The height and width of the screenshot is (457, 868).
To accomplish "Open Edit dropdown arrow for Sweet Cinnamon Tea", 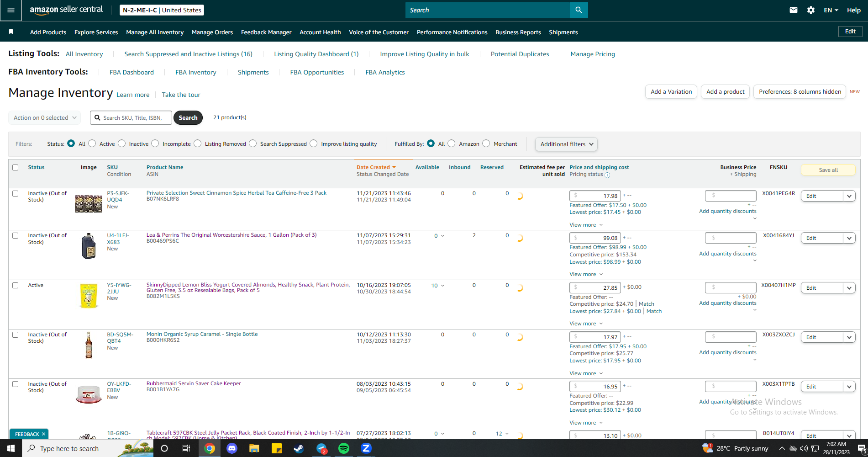I will [849, 196].
